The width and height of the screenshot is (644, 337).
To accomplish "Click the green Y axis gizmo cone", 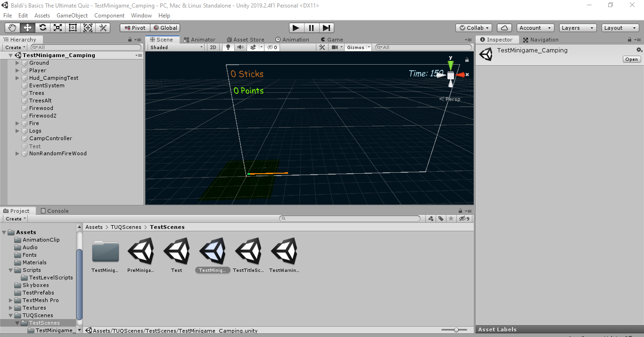I will tap(451, 65).
